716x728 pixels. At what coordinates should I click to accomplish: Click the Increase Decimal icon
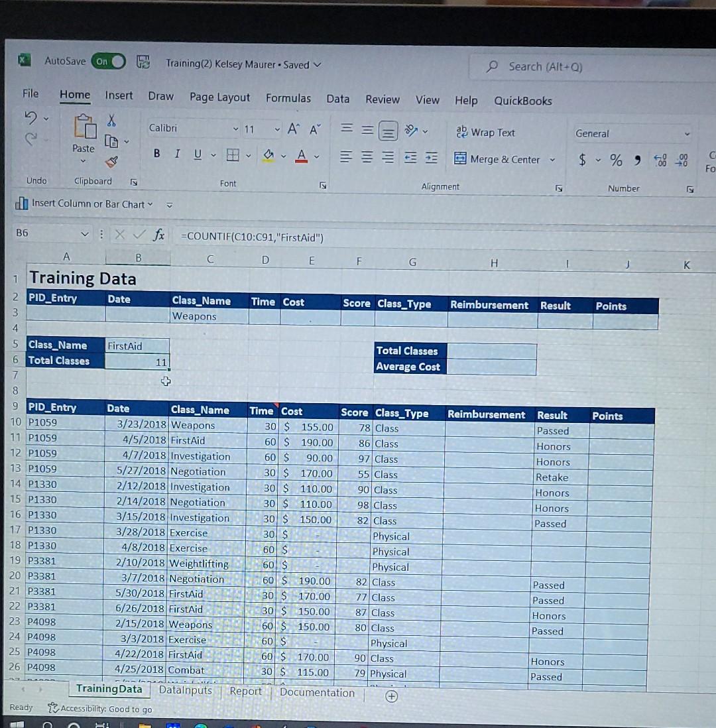point(660,160)
